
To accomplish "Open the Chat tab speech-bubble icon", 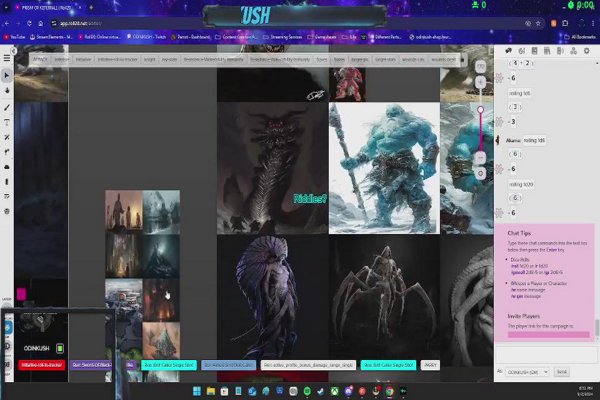I will point(509,51).
